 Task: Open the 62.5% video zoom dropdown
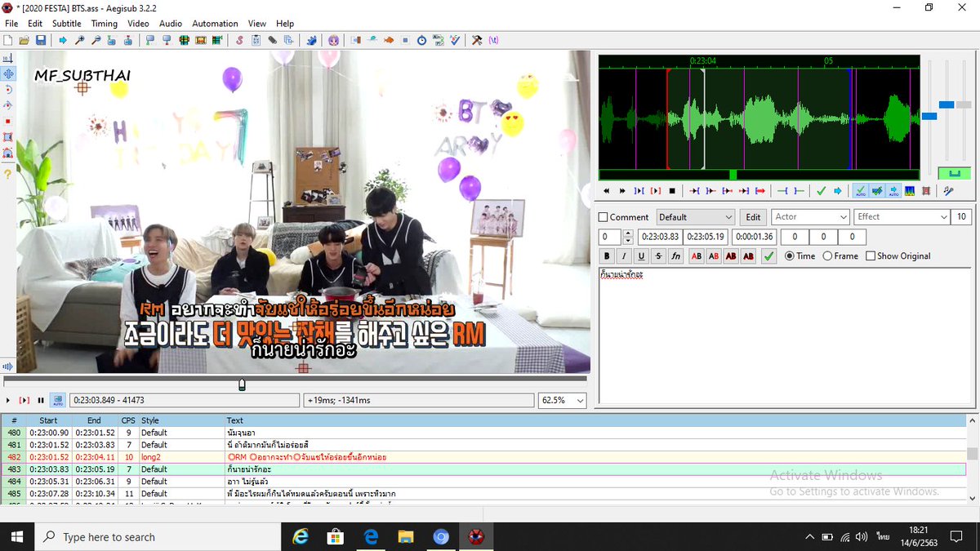coord(562,401)
